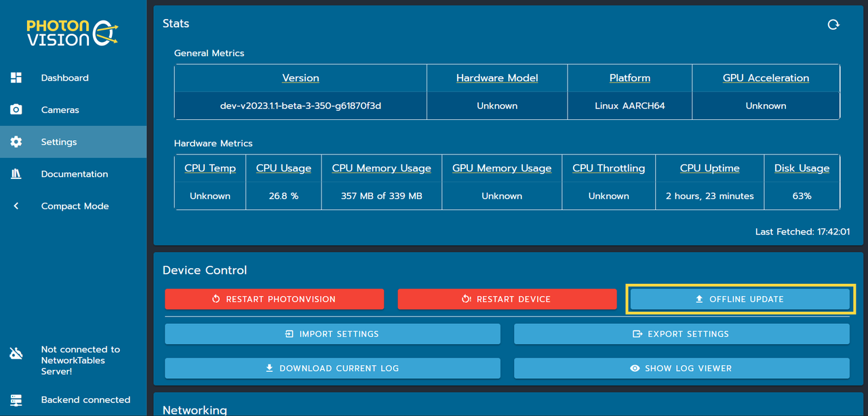Open the Settings page
Image resolution: width=868 pixels, height=416 pixels.
[x=73, y=142]
